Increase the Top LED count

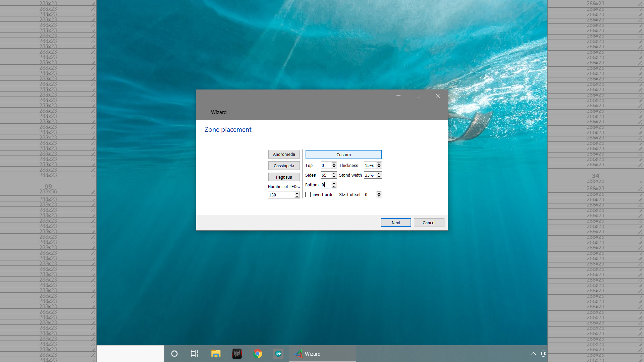pyautogui.click(x=334, y=164)
